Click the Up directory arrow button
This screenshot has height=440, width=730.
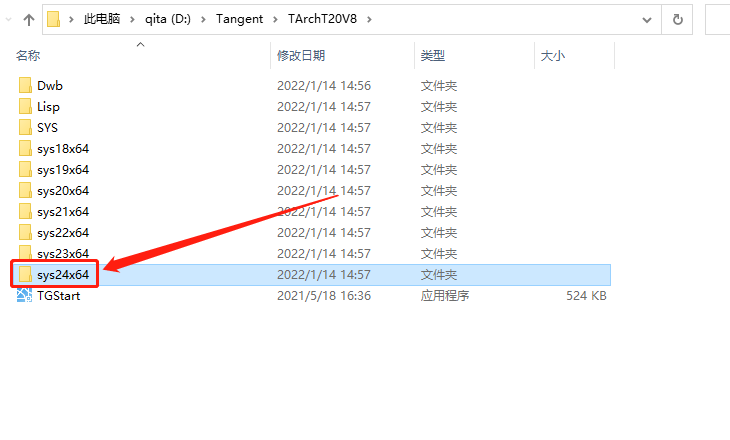tap(26, 19)
